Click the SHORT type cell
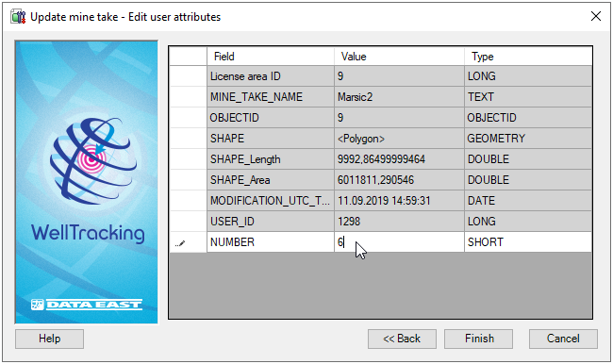Viewport: 613px width, 364px height. 528,242
